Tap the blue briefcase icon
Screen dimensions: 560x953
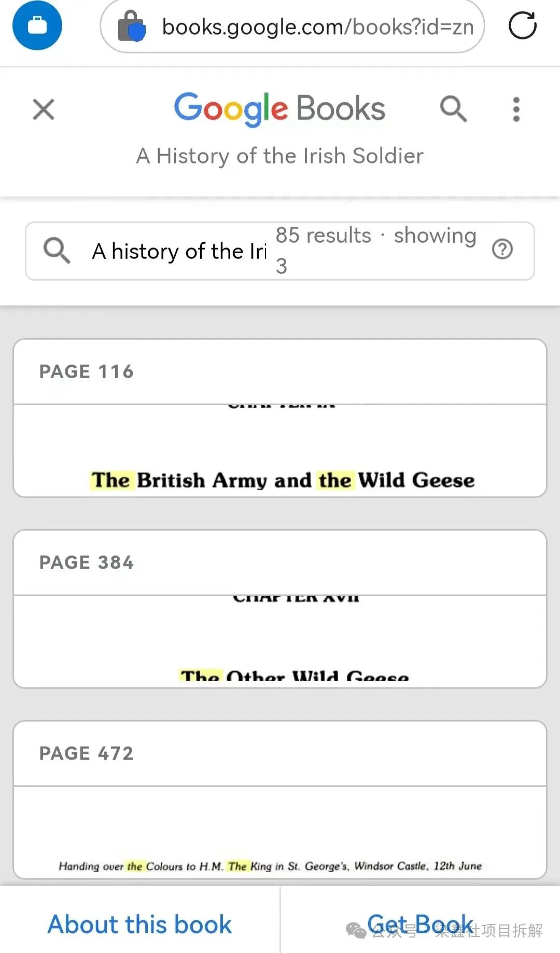point(37,25)
